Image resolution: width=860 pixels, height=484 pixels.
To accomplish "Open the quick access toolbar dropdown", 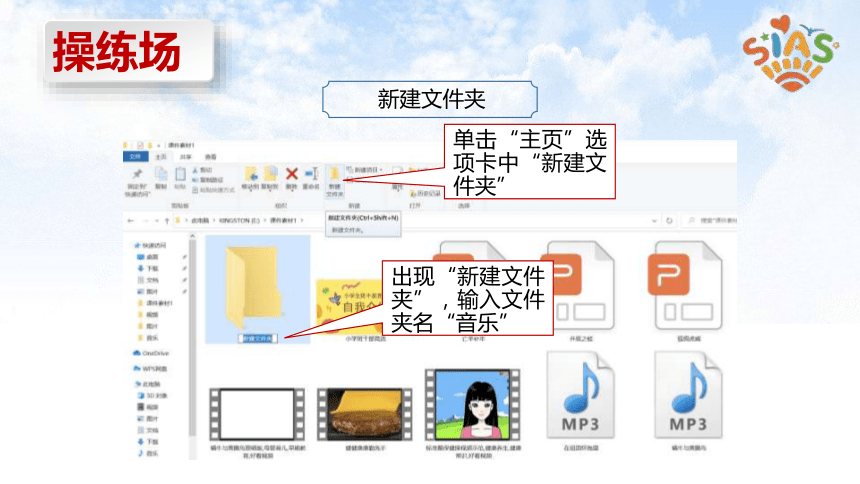I will (159, 145).
